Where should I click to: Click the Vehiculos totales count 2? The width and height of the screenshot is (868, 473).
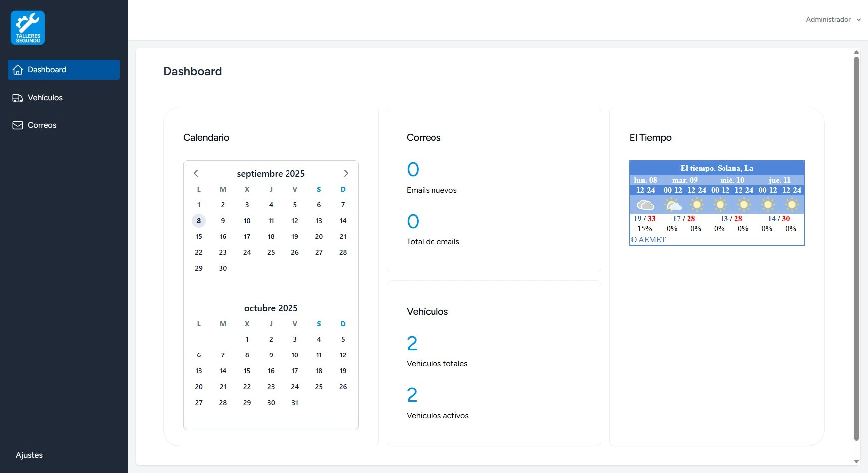pyautogui.click(x=412, y=344)
